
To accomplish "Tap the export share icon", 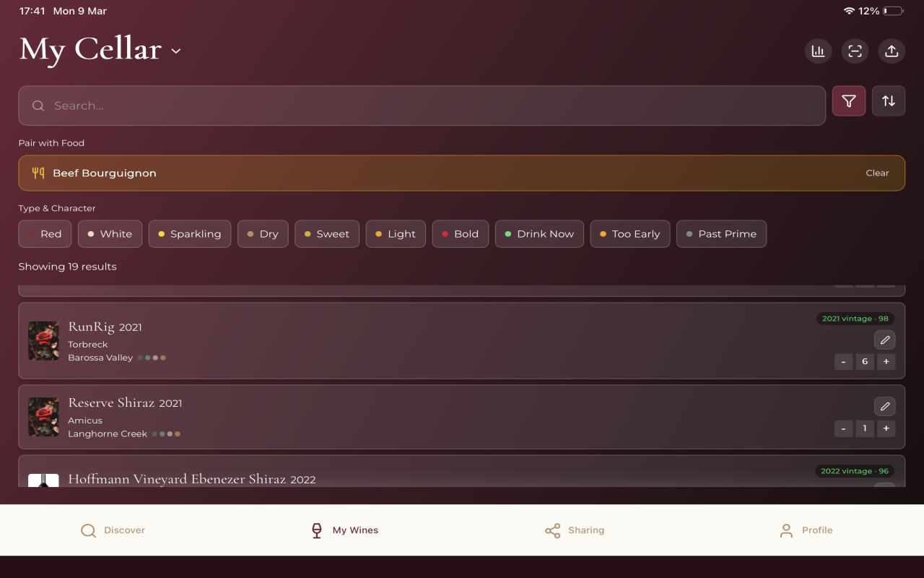I will tap(892, 51).
